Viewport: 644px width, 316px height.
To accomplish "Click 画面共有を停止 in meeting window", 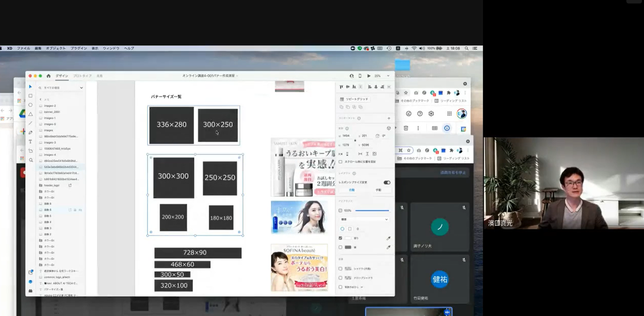I will point(453,172).
